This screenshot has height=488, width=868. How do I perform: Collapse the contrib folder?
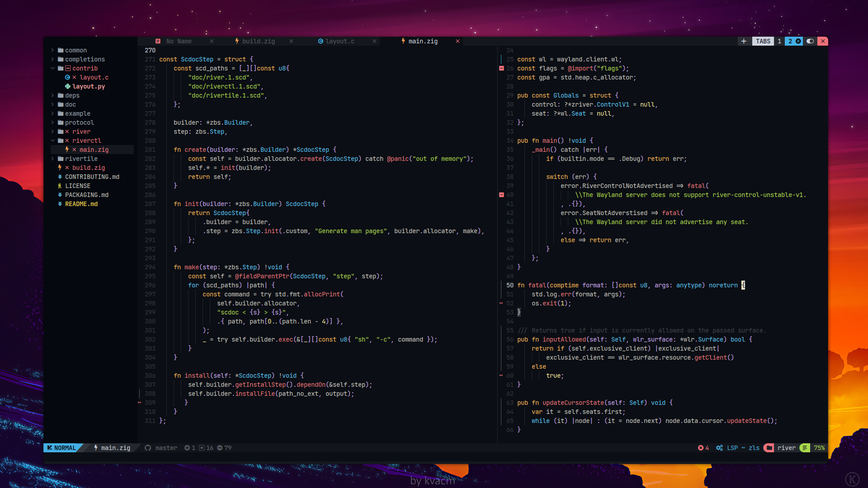pos(52,68)
